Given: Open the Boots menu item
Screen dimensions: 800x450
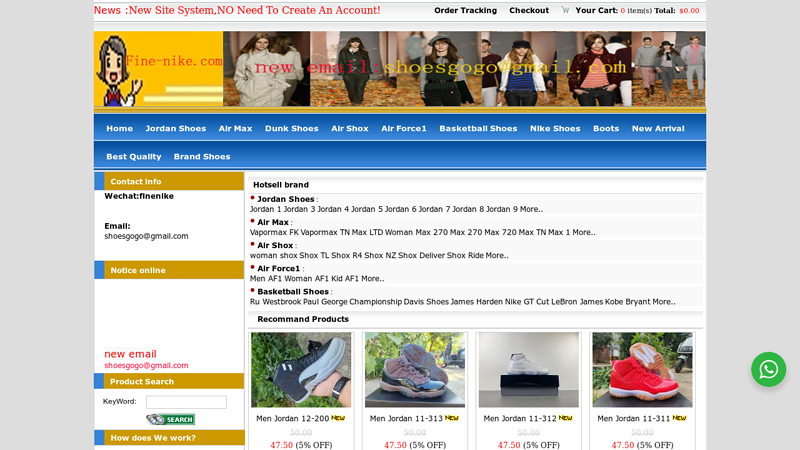Looking at the screenshot, I should (x=606, y=129).
